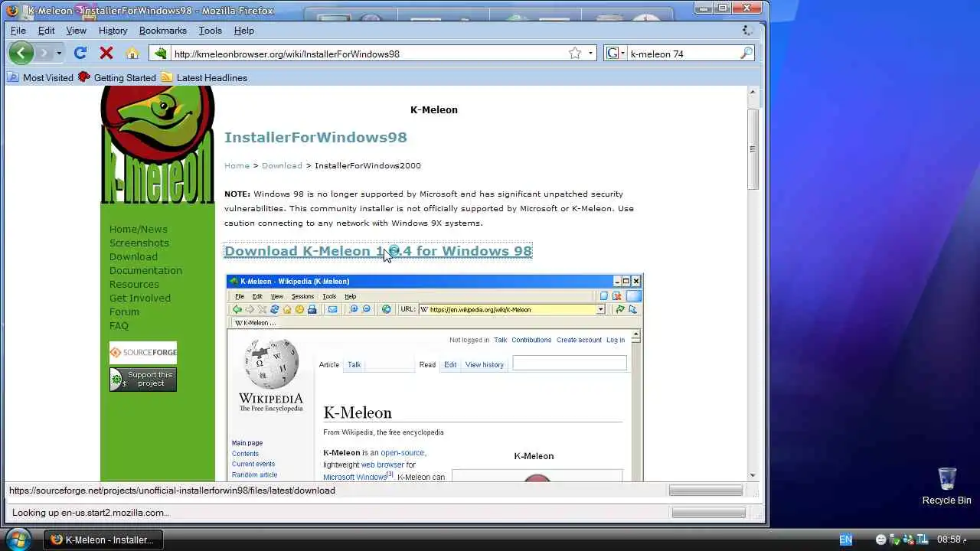Open the Google search engine selector
Image resolution: width=980 pixels, height=551 pixels.
[616, 54]
